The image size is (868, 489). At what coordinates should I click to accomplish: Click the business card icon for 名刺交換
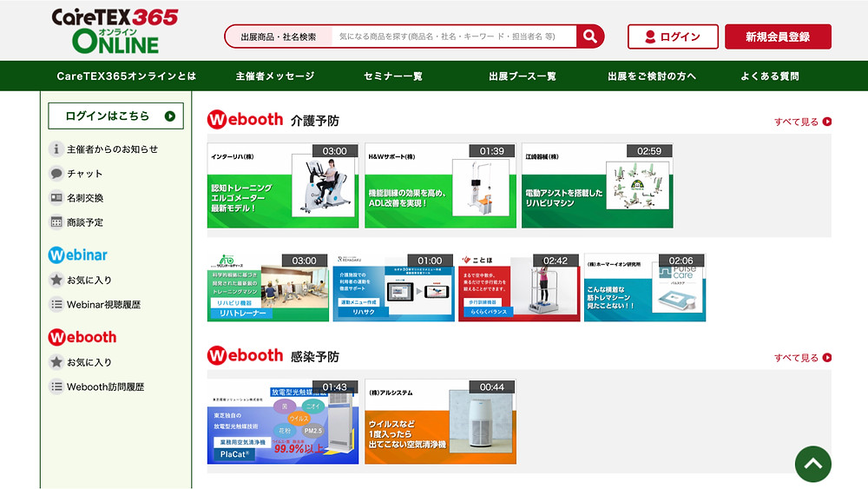coord(56,198)
